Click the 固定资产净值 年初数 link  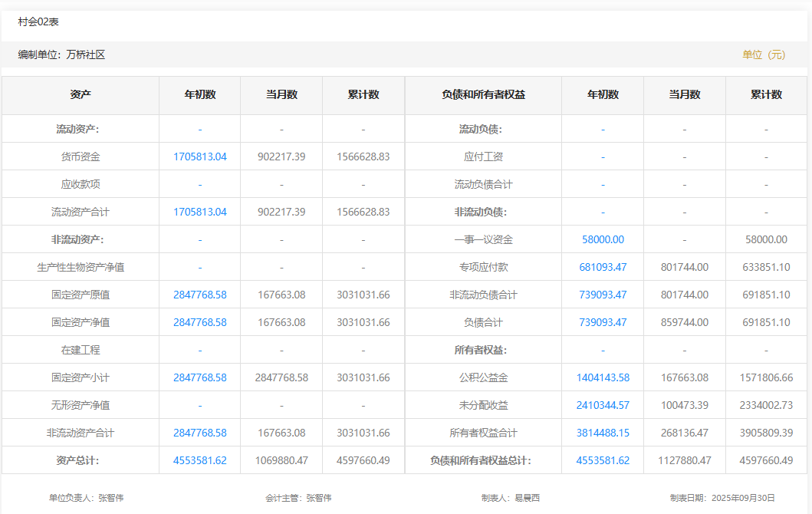click(x=199, y=322)
